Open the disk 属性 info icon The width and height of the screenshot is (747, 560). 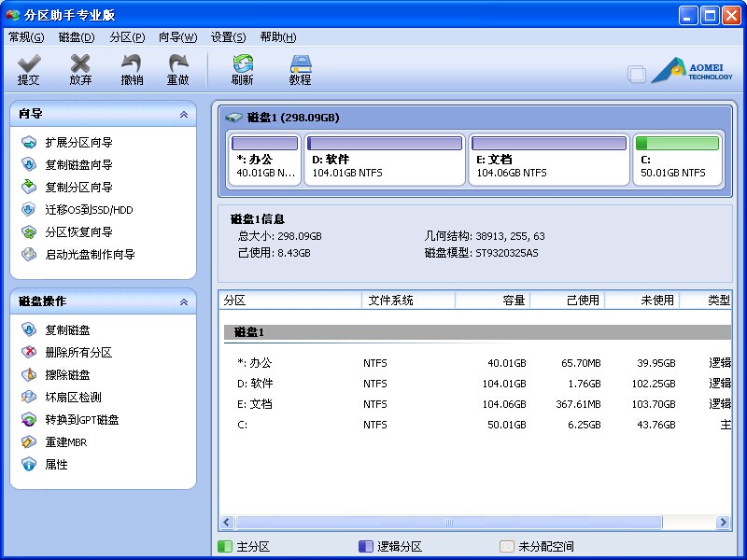coord(29,464)
